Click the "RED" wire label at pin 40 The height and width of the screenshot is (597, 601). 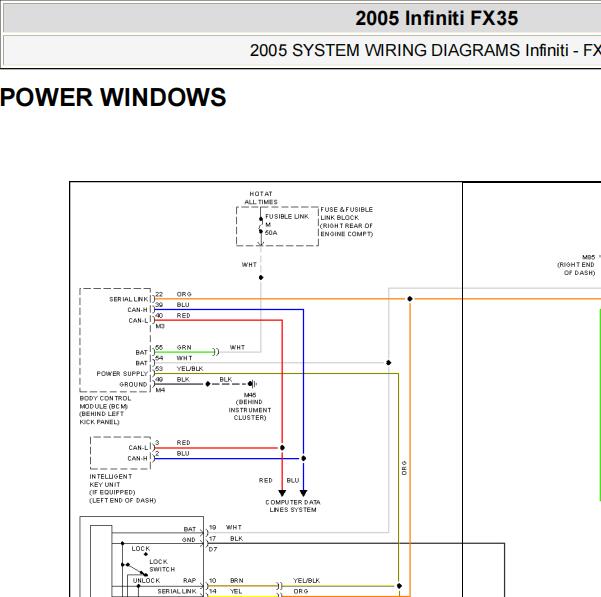[184, 315]
